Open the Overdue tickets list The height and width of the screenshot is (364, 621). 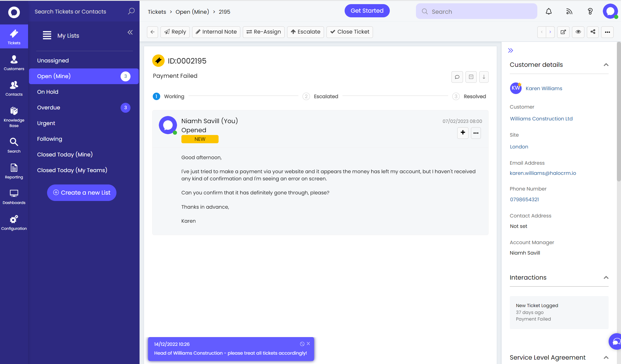[49, 107]
